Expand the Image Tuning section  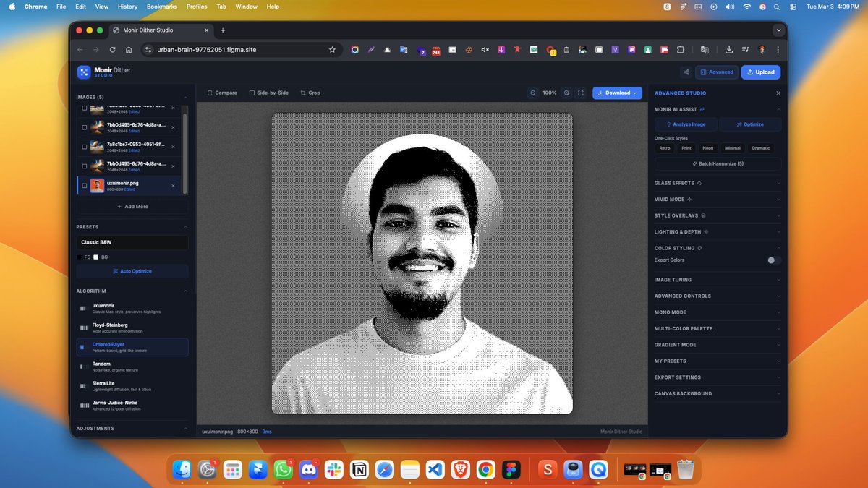pos(718,280)
